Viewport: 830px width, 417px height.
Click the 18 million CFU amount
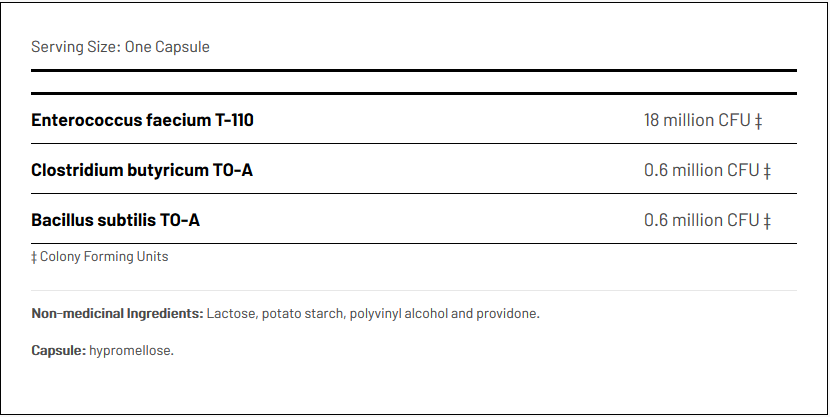click(696, 120)
